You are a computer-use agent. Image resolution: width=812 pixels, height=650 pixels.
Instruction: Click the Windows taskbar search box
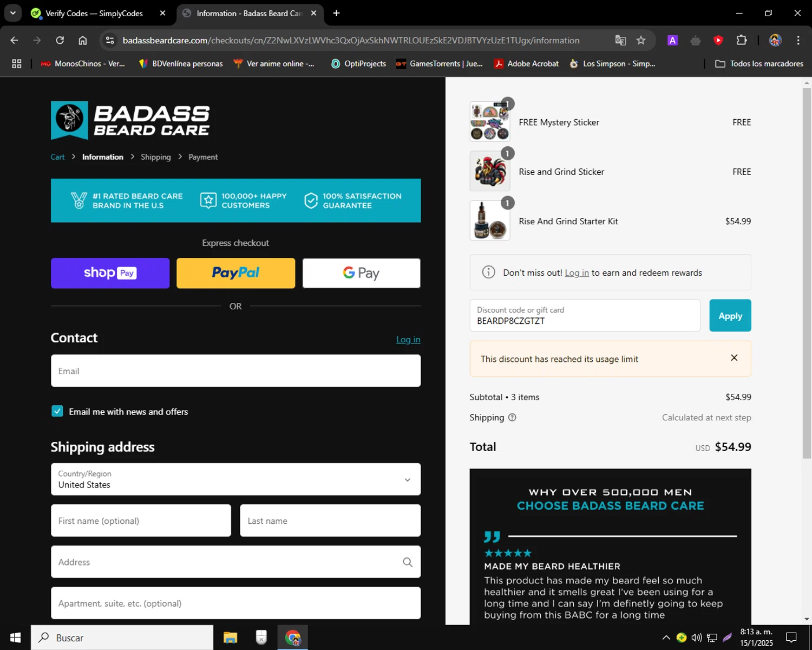click(122, 638)
